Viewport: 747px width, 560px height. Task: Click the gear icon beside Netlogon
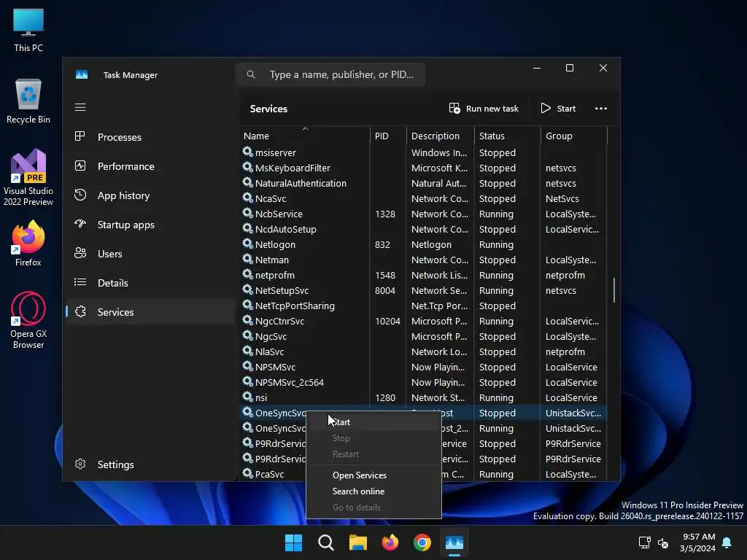[x=247, y=244]
